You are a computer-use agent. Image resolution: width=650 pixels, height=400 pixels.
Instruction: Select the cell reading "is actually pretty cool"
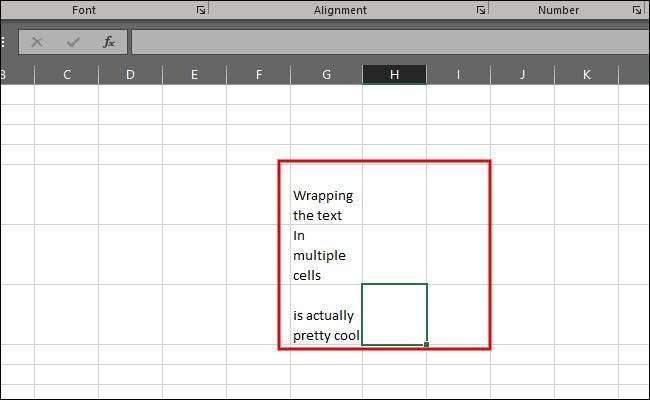coord(326,325)
